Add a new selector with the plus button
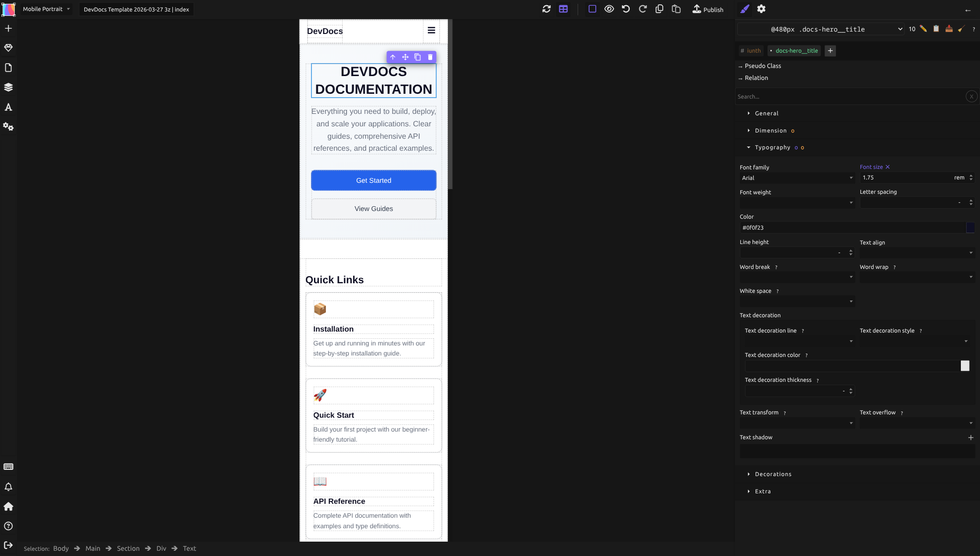The image size is (980, 556). pos(830,51)
